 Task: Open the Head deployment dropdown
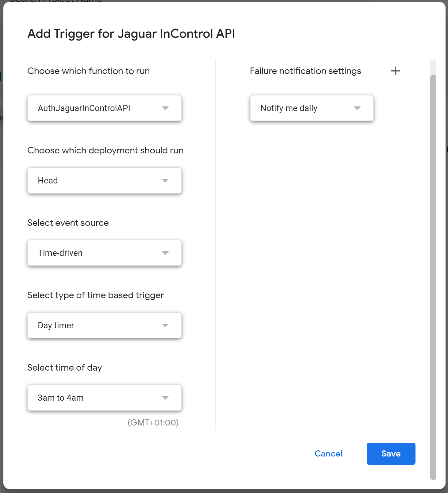coord(105,180)
